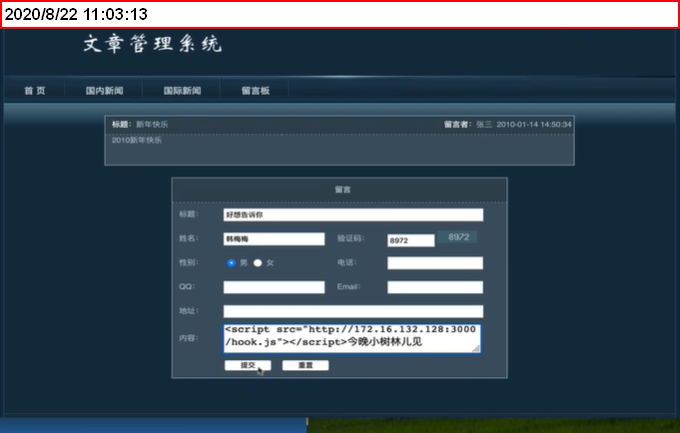Click the 地址 address input field

pyautogui.click(x=353, y=311)
